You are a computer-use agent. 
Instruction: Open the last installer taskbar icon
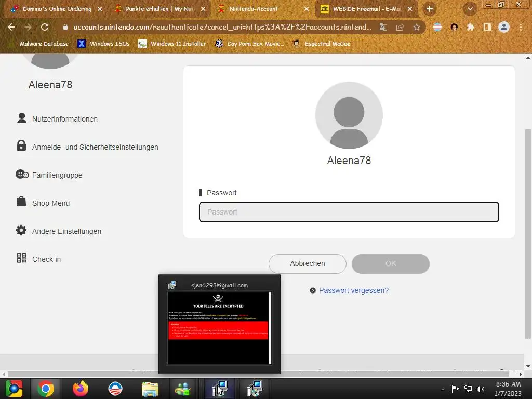coord(255,389)
